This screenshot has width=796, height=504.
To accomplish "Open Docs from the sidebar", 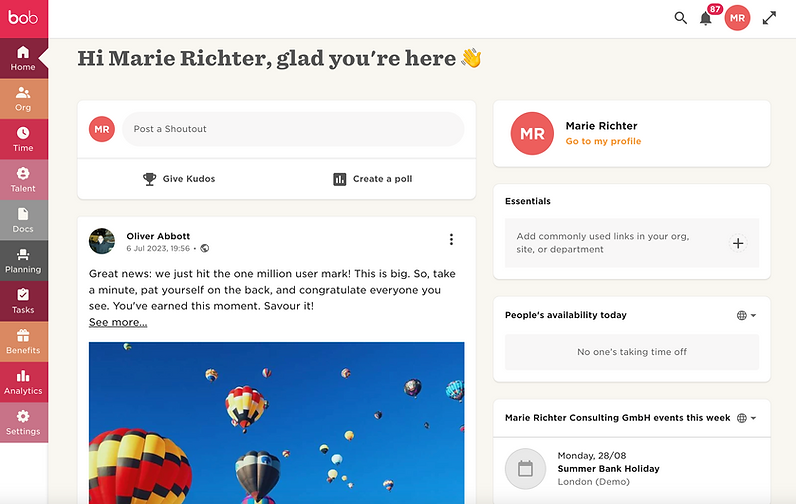I will click(23, 220).
